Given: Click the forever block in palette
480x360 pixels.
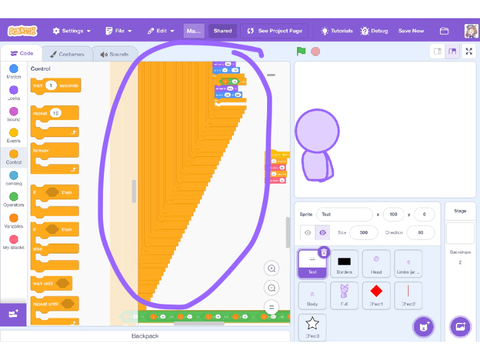Looking at the screenshot, I should click(55, 158).
